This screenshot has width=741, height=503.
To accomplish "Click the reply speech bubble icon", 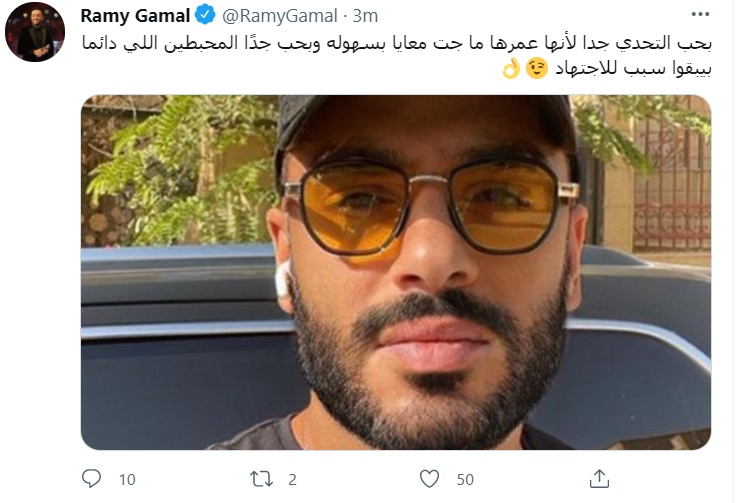I will pos(93,479).
